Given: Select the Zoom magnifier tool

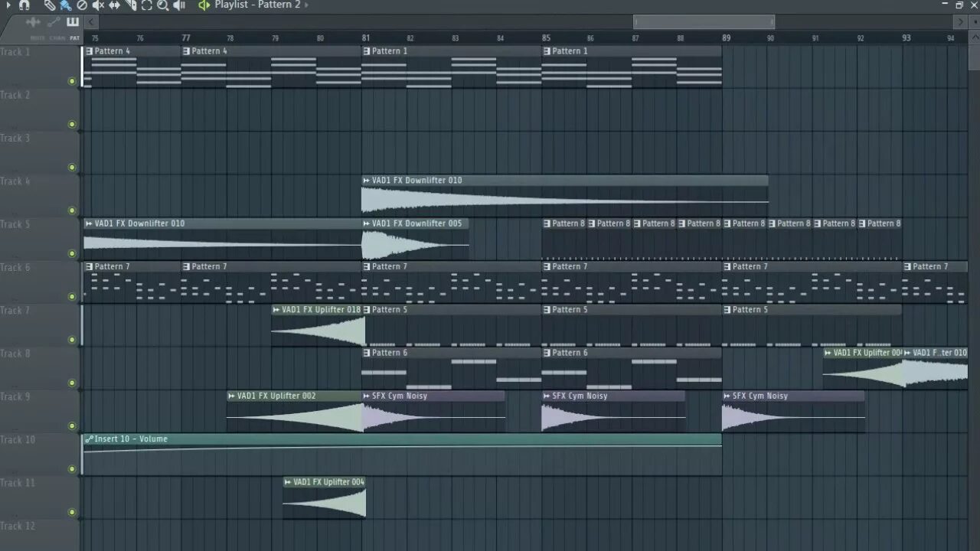Looking at the screenshot, I should [x=162, y=5].
